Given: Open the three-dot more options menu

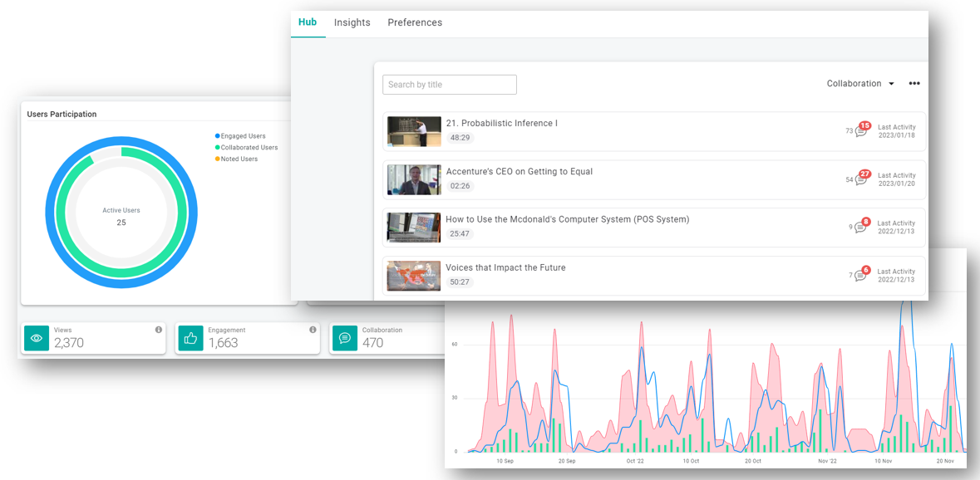Looking at the screenshot, I should (x=914, y=84).
